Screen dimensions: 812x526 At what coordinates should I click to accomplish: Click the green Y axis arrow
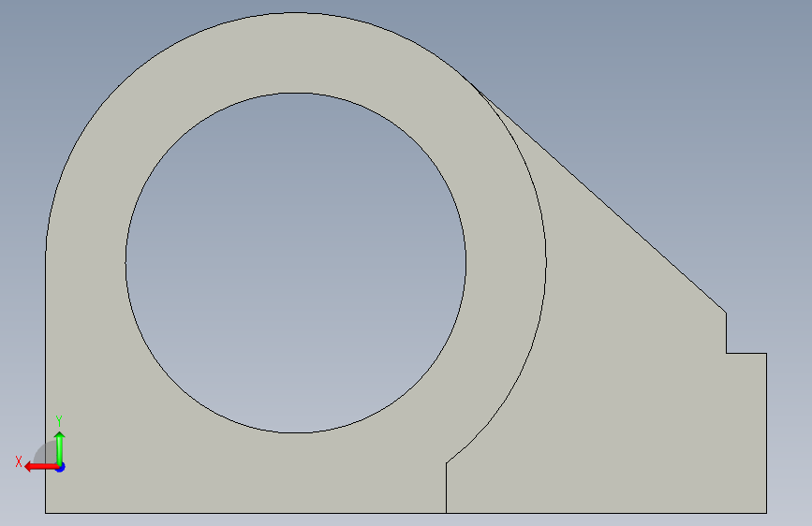click(60, 446)
